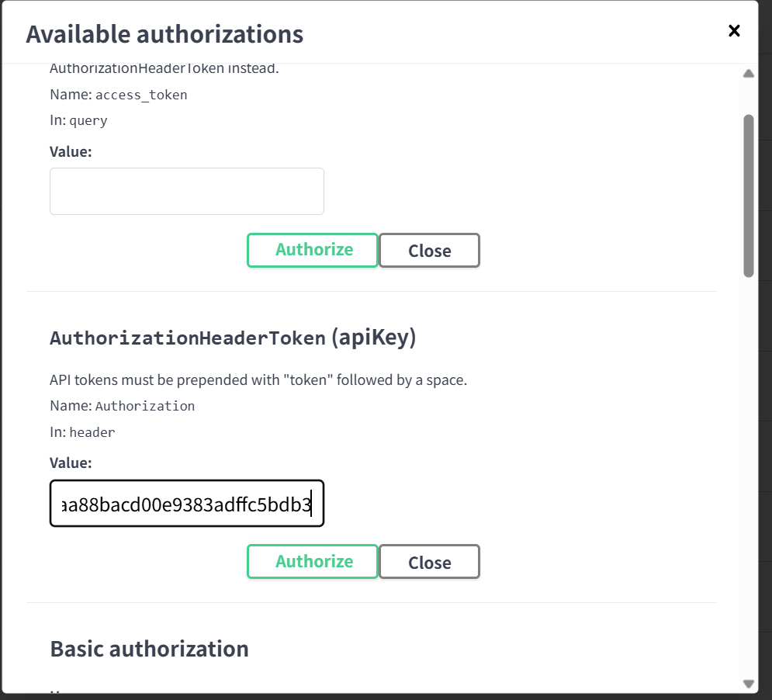The width and height of the screenshot is (772, 700).
Task: Select the AuthorizationHeaderToken (apiKey) heading
Action: [x=233, y=338]
